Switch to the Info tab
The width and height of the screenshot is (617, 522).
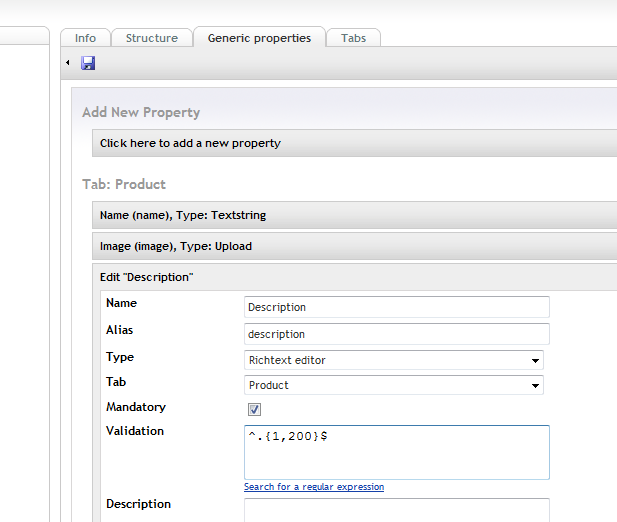[x=85, y=38]
